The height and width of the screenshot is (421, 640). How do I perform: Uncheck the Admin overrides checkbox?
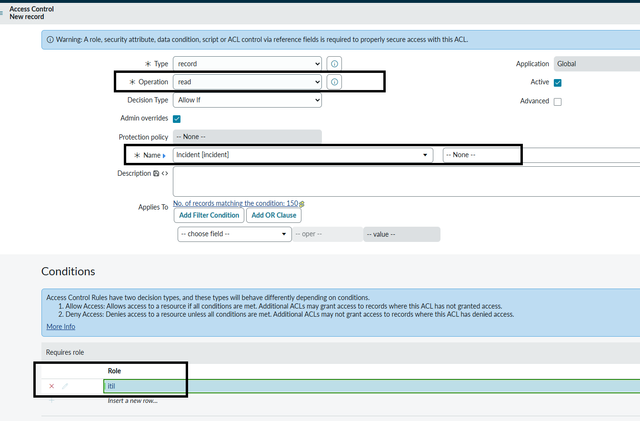click(177, 119)
